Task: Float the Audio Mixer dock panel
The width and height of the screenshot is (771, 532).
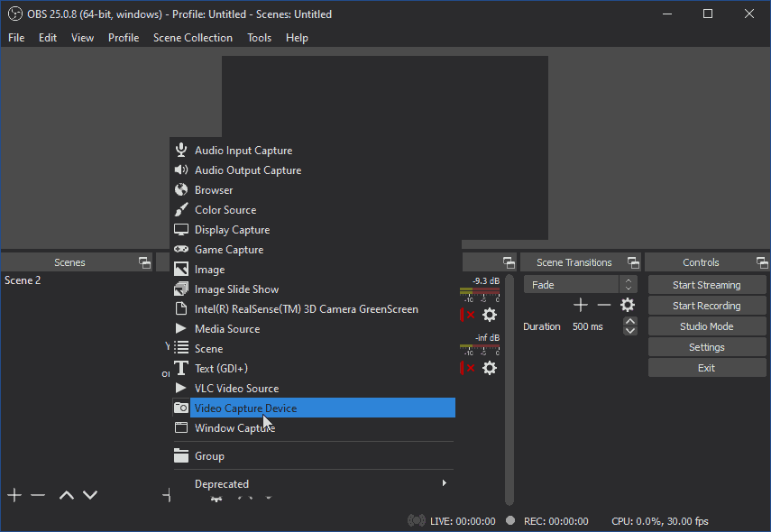Action: 509,262
